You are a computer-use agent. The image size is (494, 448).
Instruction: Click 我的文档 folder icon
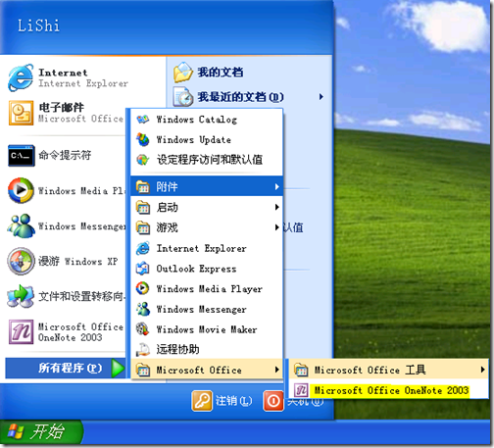(183, 72)
